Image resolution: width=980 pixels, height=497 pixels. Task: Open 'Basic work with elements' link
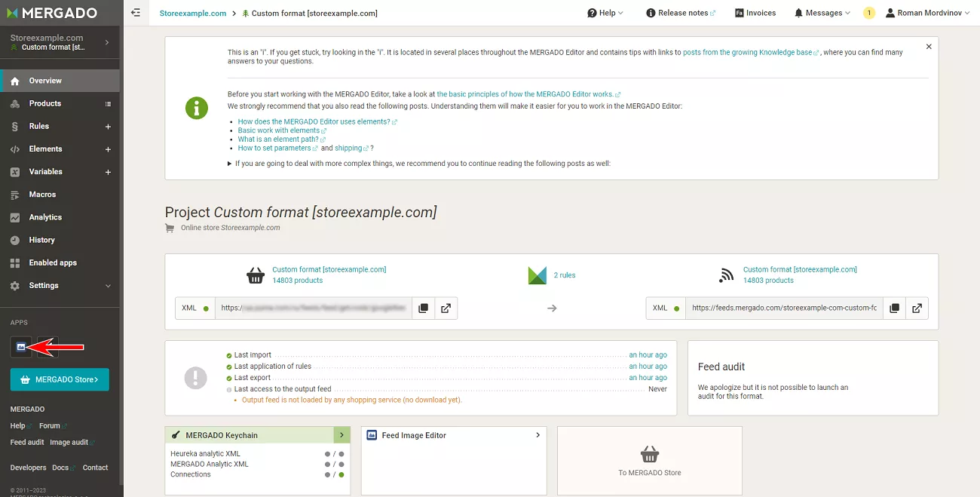[x=281, y=130]
